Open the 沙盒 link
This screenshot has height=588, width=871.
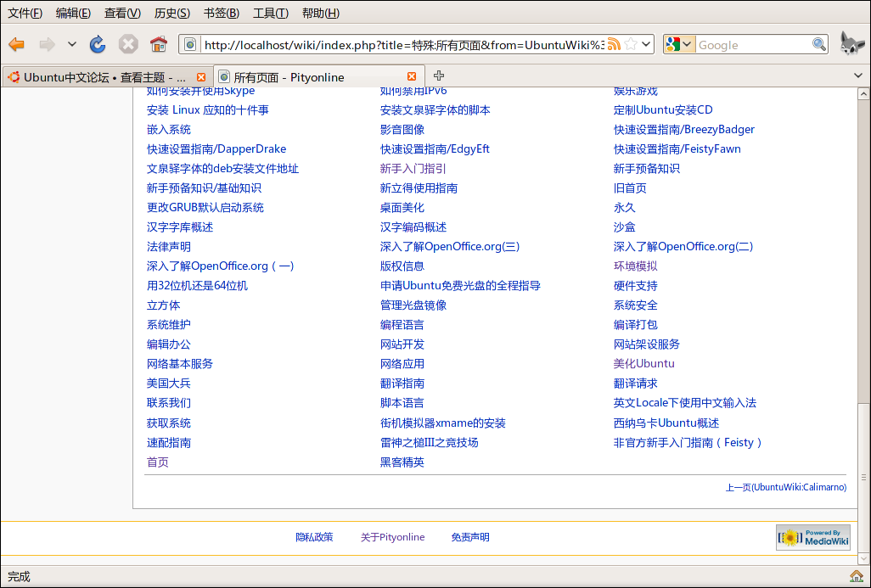click(624, 227)
